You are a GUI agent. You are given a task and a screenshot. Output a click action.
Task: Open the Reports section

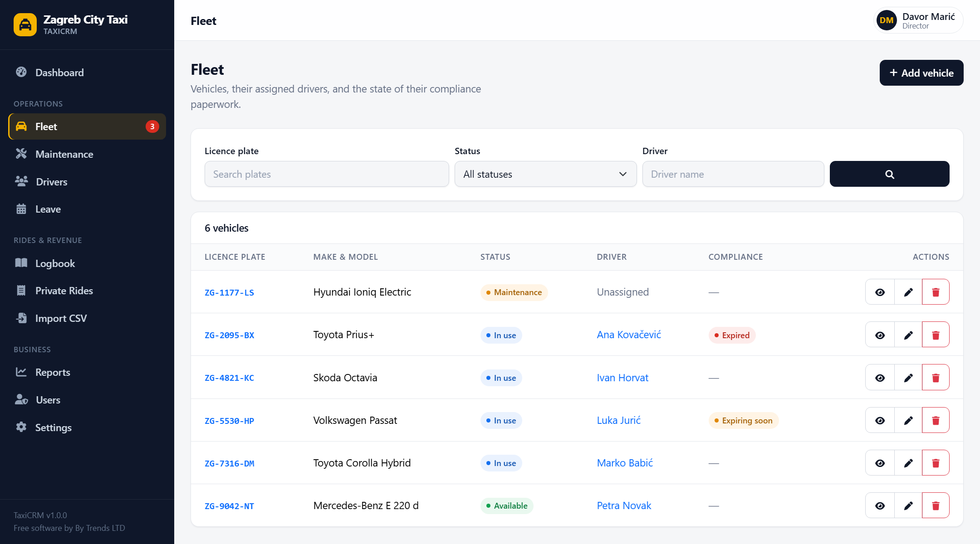(87, 372)
